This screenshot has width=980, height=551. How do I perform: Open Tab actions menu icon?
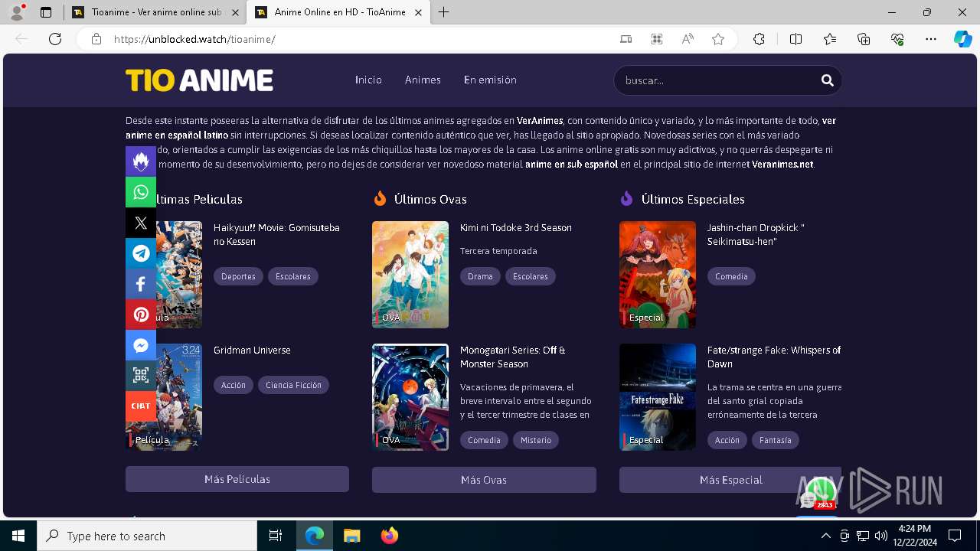46,12
